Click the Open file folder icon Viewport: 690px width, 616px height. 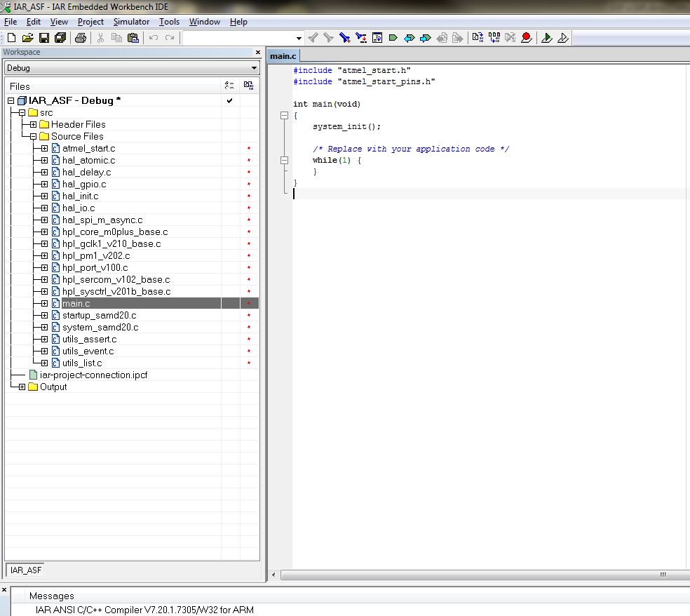tap(27, 38)
